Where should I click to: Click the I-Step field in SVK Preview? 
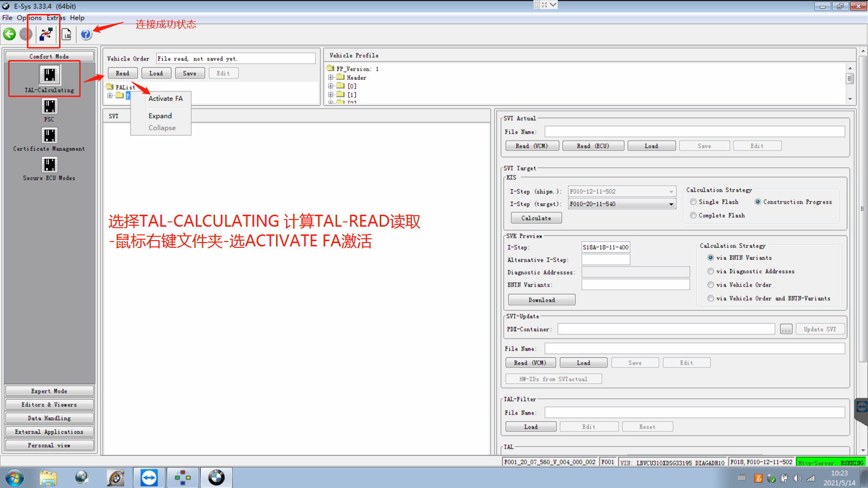tap(606, 247)
